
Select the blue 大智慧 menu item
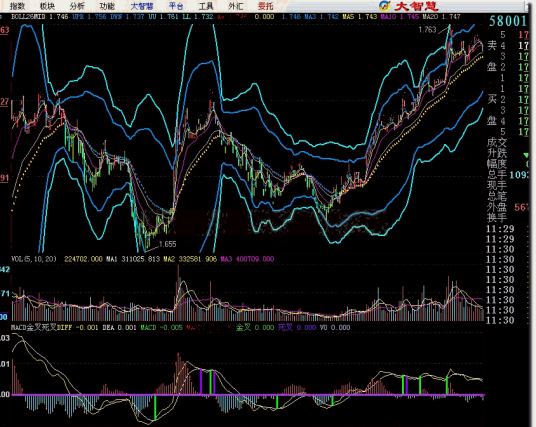[x=142, y=6]
